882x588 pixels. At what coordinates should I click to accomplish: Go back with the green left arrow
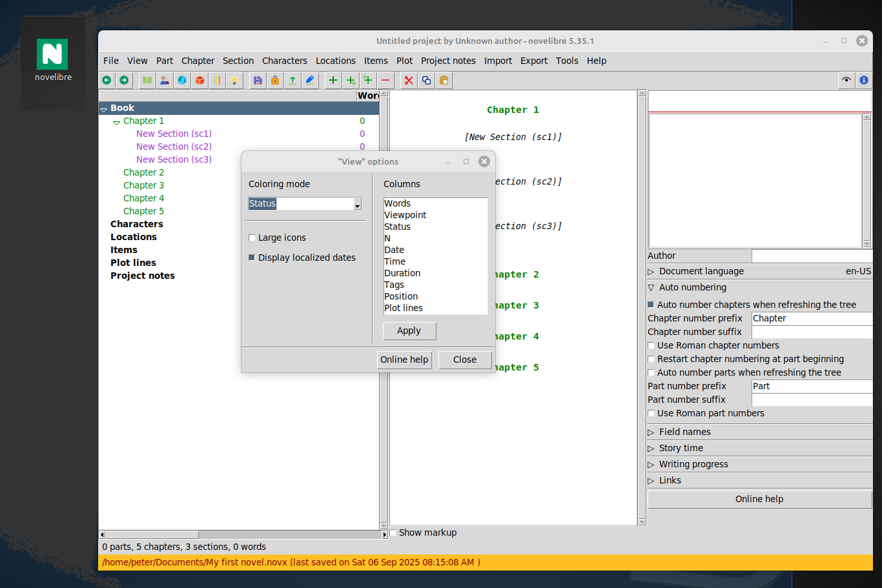107,81
